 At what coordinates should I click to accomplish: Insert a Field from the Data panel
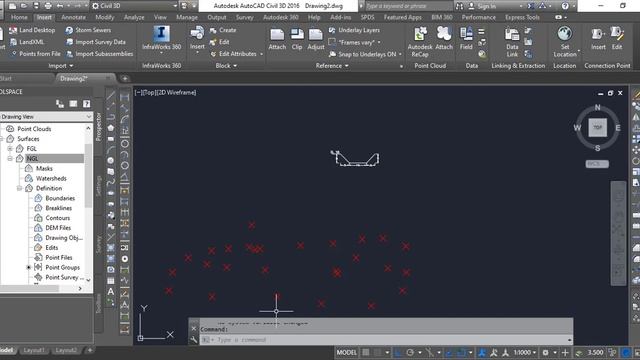466,38
